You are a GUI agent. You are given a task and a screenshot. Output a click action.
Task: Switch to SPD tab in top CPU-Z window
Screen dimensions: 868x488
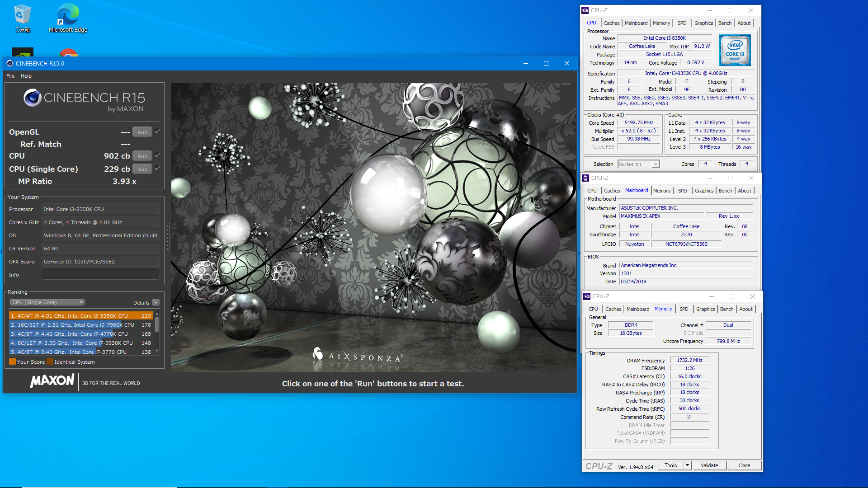tap(682, 23)
